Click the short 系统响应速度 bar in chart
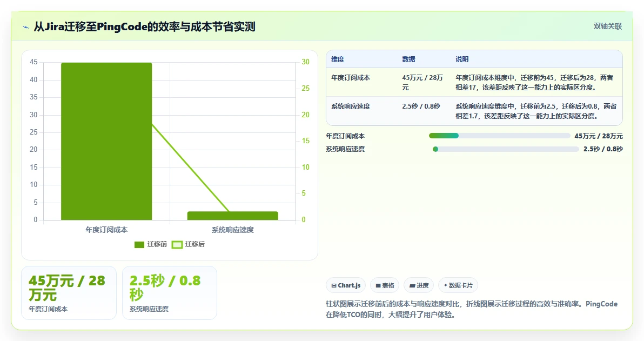 233,216
